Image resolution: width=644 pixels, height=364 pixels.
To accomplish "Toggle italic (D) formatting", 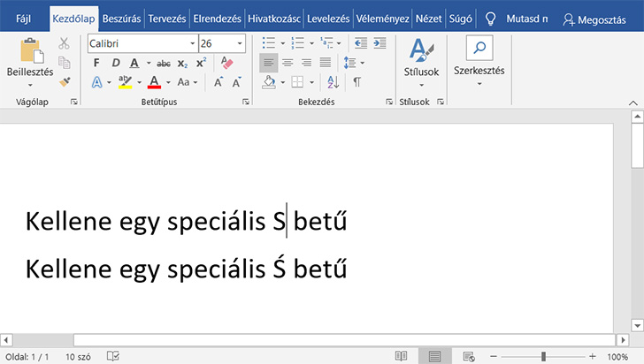I will point(114,63).
